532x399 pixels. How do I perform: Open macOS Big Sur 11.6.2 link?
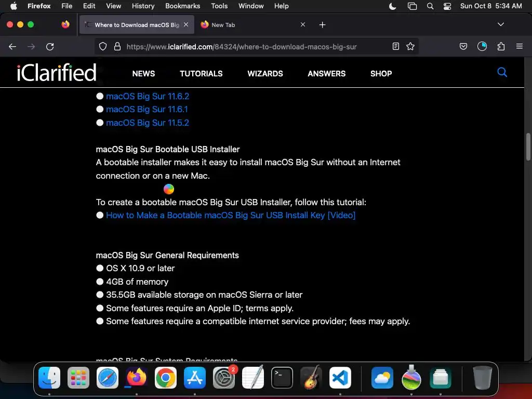148,96
